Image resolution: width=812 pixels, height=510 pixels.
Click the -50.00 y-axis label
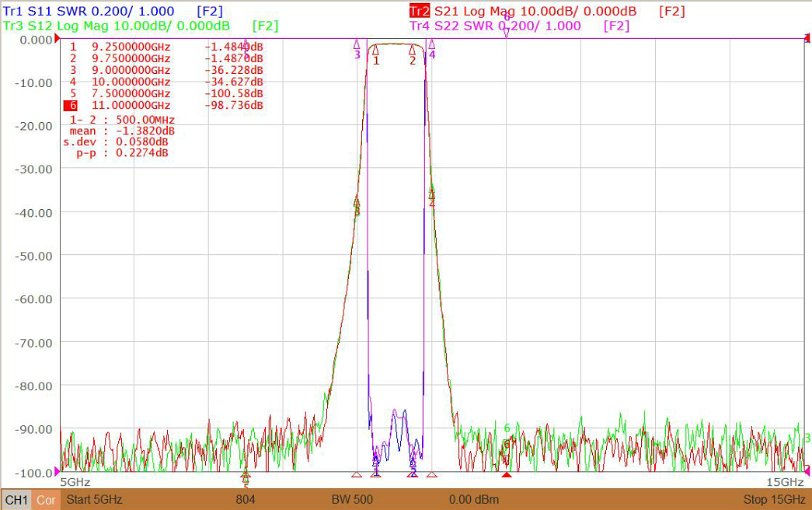coord(33,256)
